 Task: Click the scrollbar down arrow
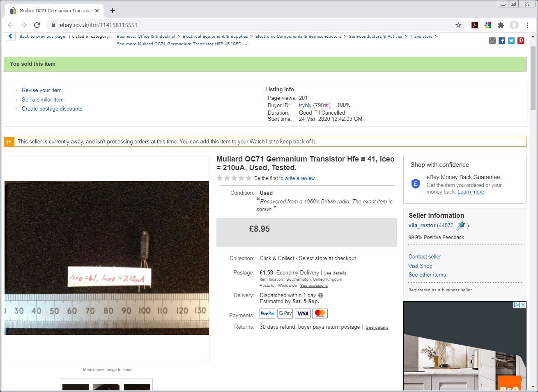(x=533, y=387)
